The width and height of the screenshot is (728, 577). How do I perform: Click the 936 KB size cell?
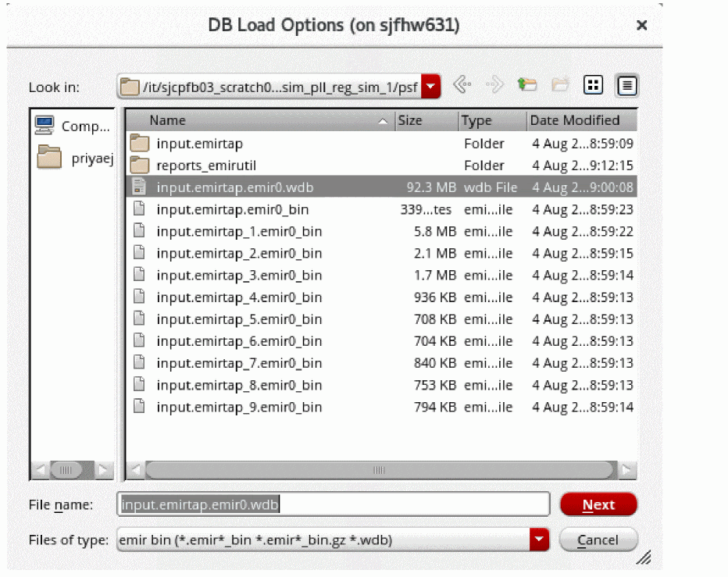435,297
